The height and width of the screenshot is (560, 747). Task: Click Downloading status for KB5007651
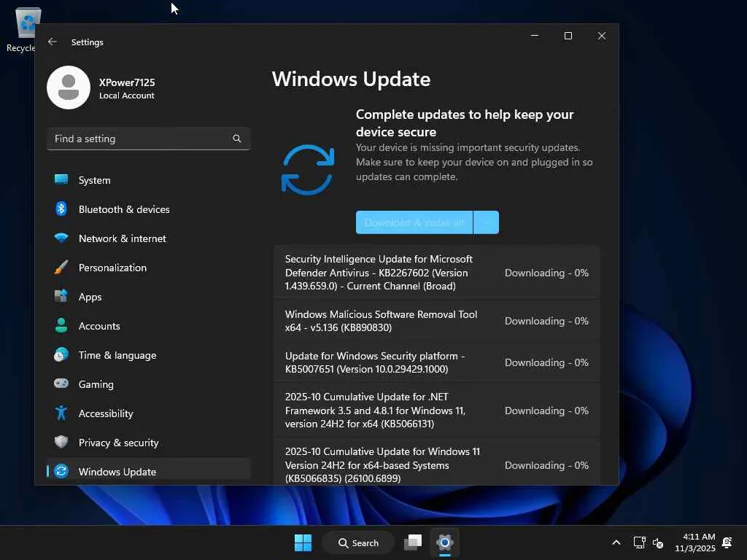click(546, 362)
